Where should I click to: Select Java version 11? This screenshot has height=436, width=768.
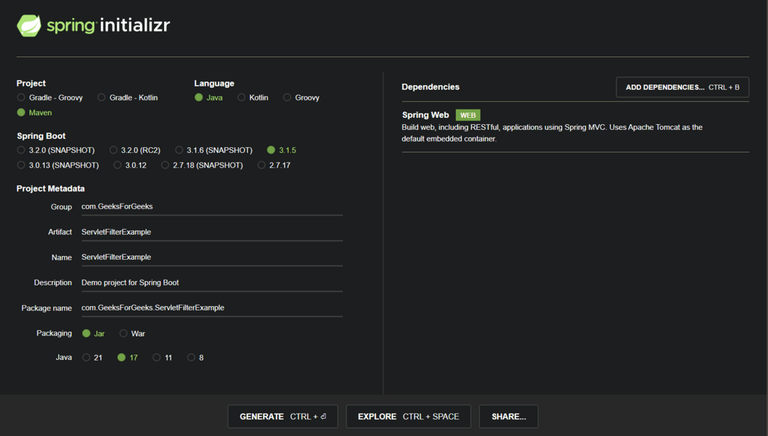coord(163,358)
